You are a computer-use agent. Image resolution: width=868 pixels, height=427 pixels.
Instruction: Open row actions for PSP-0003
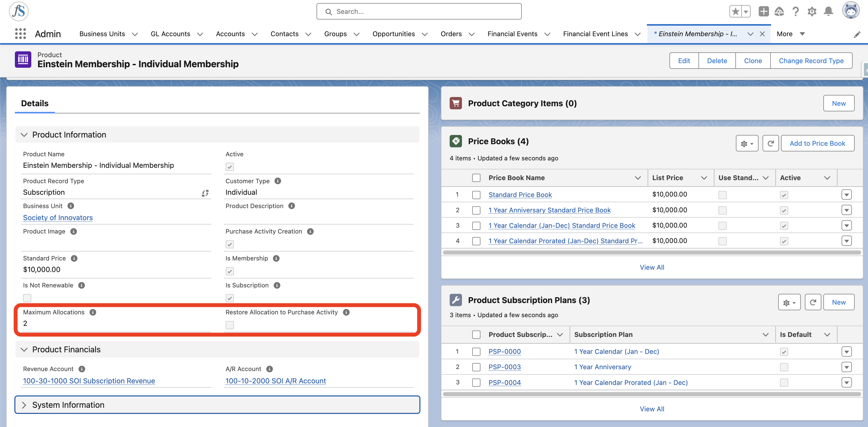[x=846, y=367]
